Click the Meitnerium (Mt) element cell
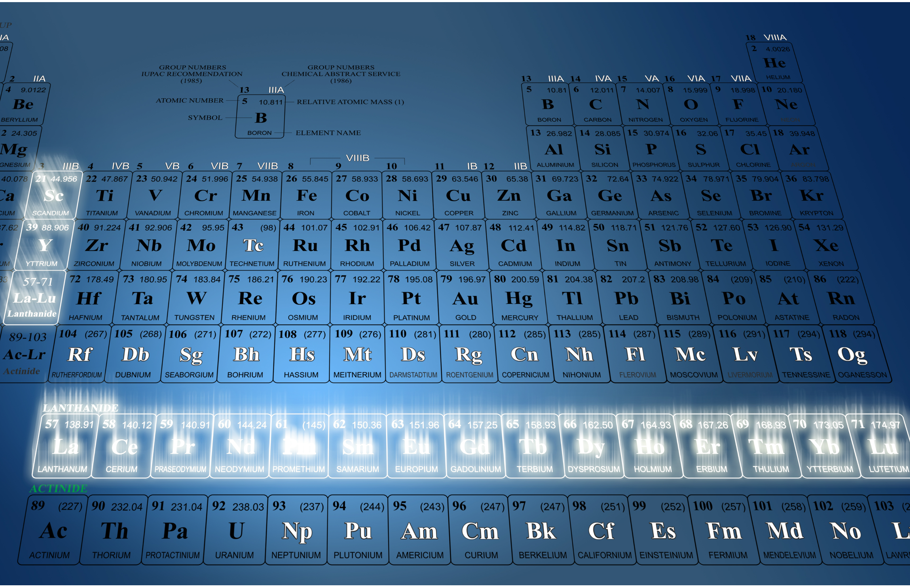Screen dimensions: 910x588 (357, 354)
